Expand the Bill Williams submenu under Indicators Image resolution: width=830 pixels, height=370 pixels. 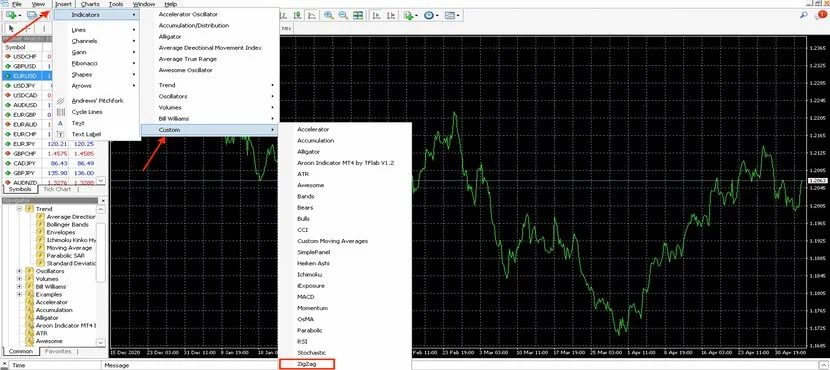tap(209, 119)
